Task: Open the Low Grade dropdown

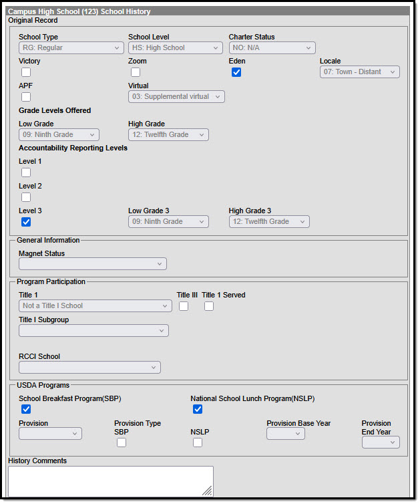Action: (x=59, y=134)
